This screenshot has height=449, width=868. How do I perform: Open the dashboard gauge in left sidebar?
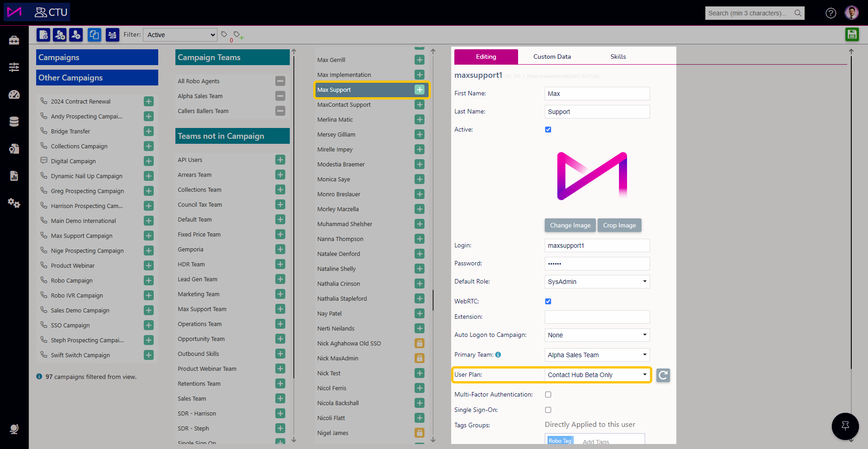point(14,95)
